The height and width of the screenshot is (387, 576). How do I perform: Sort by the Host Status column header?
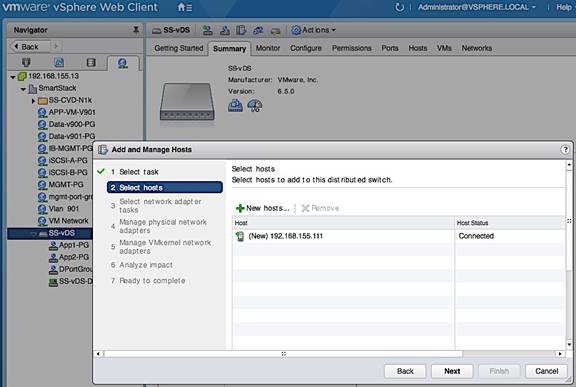(510, 223)
